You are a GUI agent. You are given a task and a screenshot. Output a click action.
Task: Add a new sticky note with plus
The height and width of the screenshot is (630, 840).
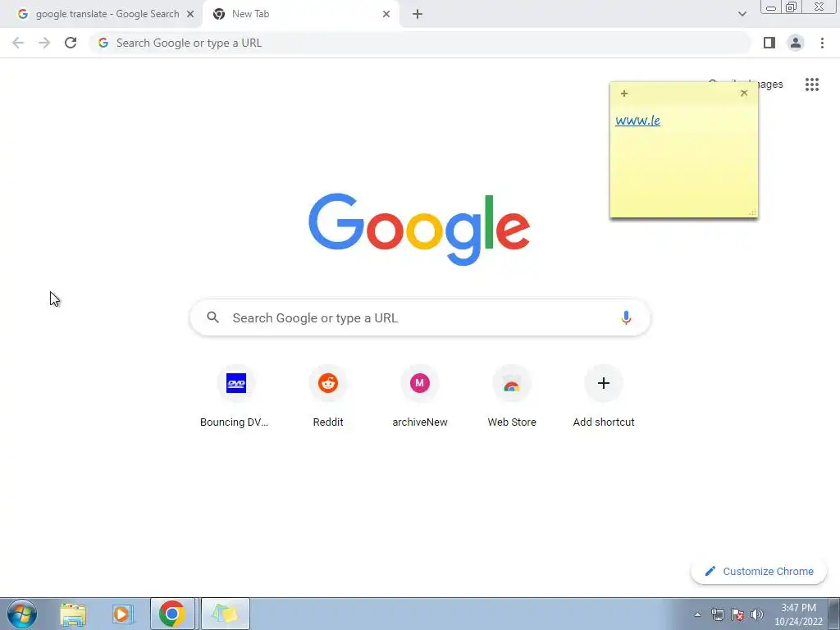[x=624, y=94]
